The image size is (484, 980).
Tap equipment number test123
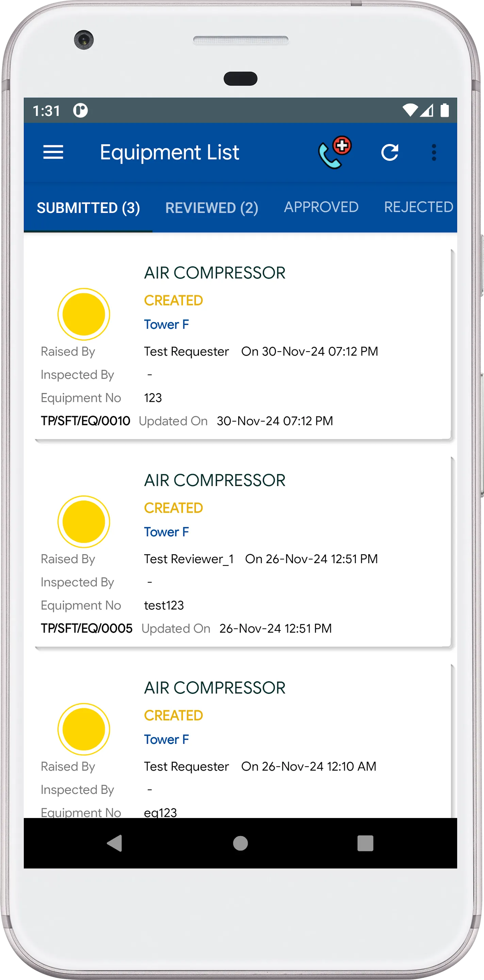[164, 605]
